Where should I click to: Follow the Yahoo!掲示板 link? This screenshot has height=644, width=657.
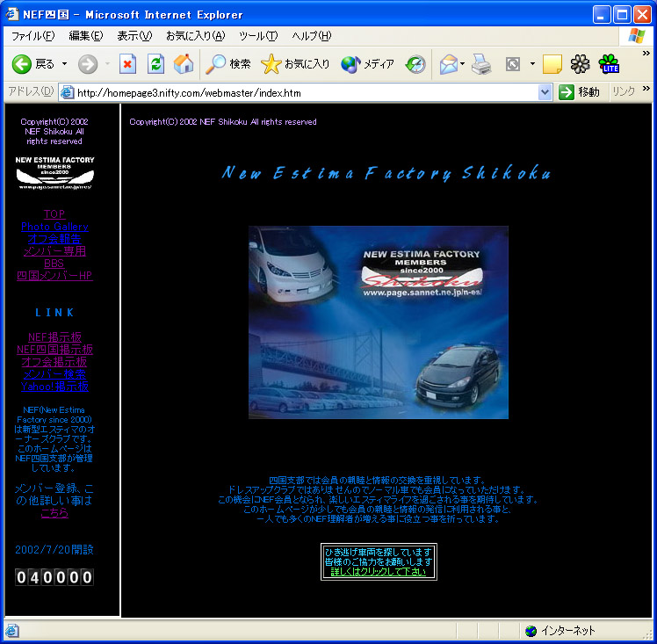[54, 387]
